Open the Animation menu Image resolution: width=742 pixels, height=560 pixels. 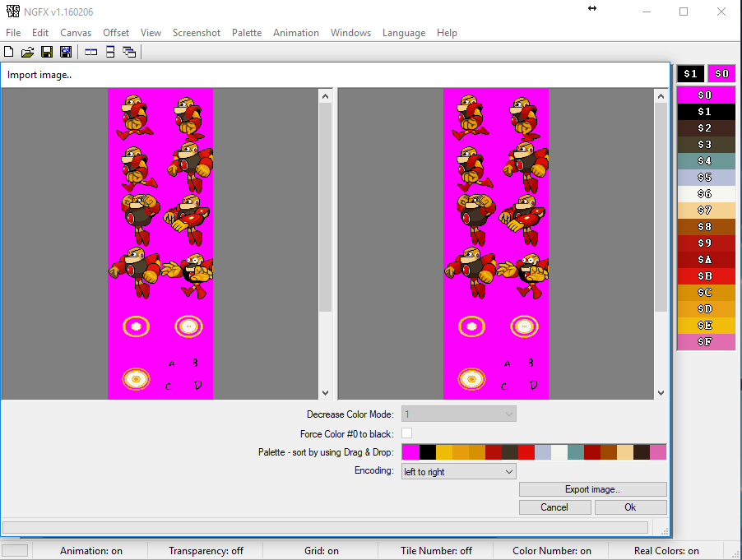click(x=295, y=33)
